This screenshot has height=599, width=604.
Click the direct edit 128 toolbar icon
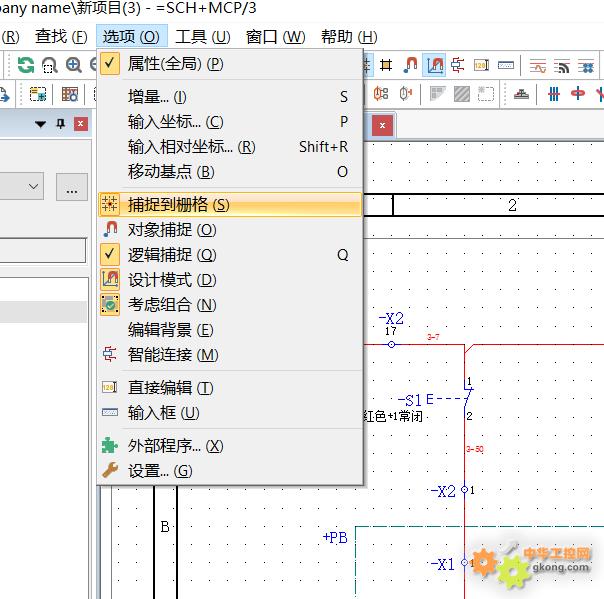tap(482, 65)
